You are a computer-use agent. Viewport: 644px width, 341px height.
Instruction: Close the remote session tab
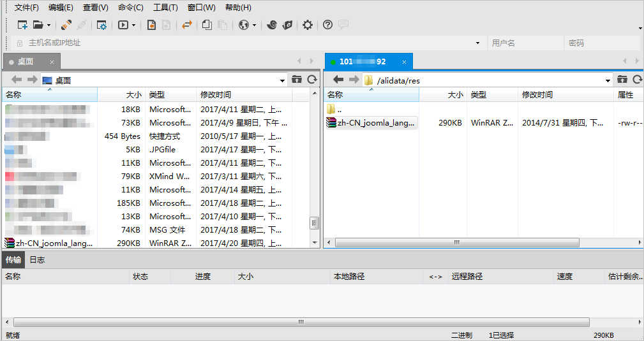[x=404, y=62]
